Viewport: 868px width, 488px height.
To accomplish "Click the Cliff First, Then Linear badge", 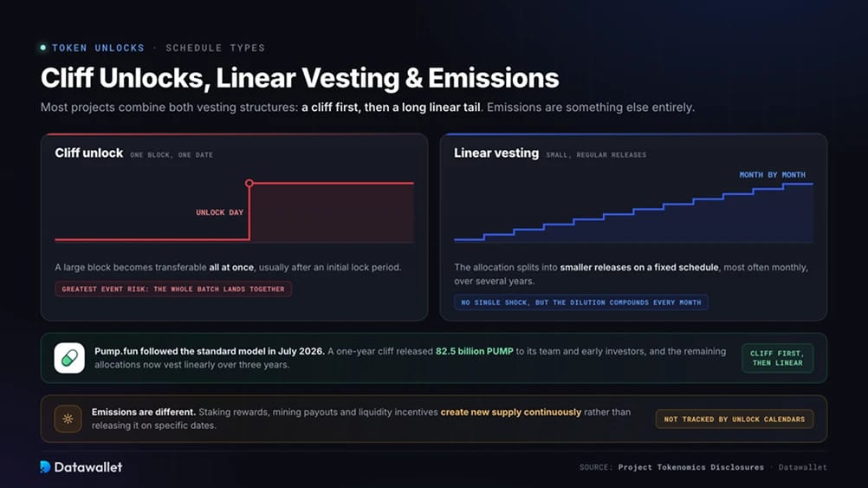I will 777,358.
